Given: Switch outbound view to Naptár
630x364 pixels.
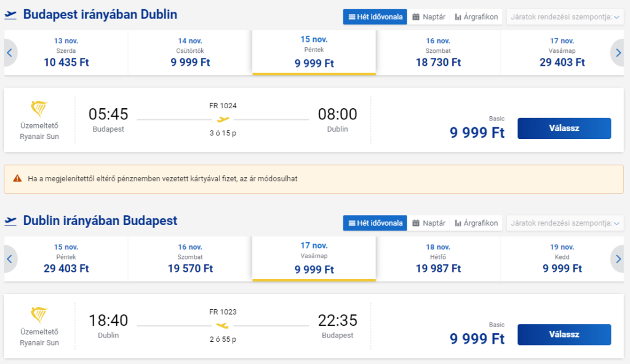Looking at the screenshot, I should pos(429,17).
